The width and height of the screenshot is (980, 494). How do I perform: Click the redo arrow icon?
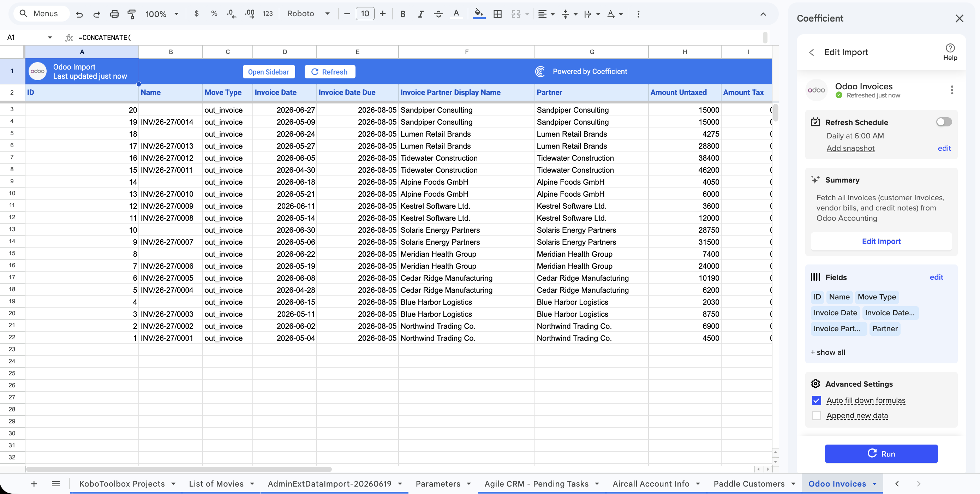click(97, 14)
